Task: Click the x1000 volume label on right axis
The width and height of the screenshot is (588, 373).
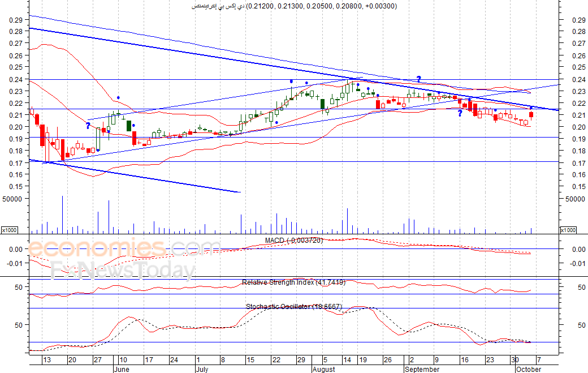Action: tap(568, 230)
